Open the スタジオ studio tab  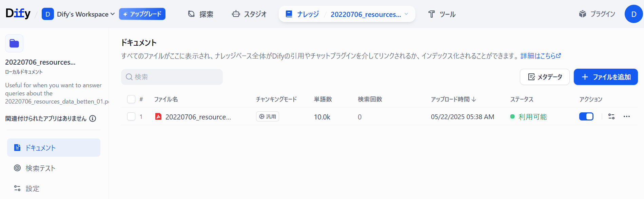tap(249, 14)
